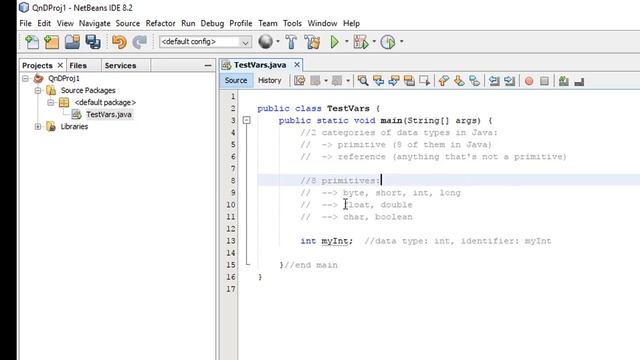This screenshot has height=360, width=640.
Task: Click the New File toolbar icon
Action: [32, 42]
